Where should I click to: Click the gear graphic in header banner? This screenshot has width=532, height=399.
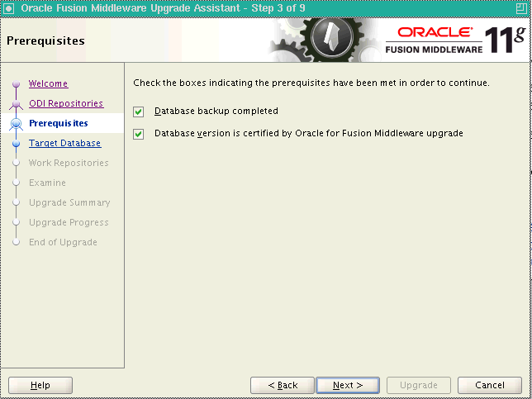325,40
